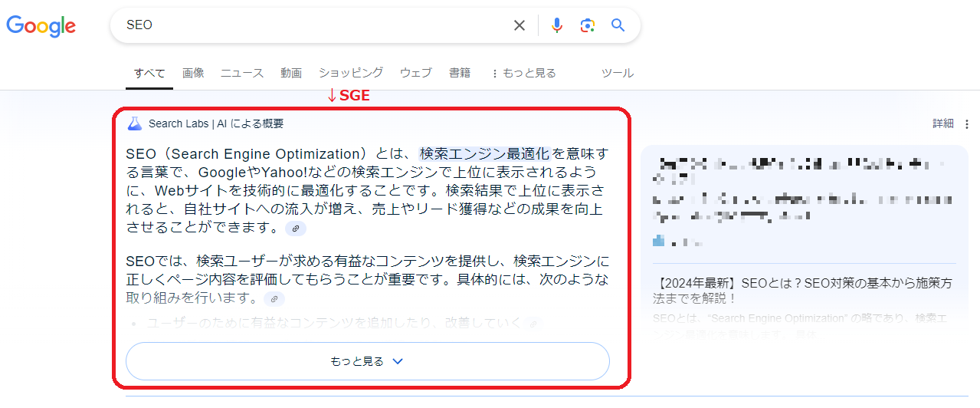Open the ショッピング tab
This screenshot has width=980, height=408.
pos(351,74)
